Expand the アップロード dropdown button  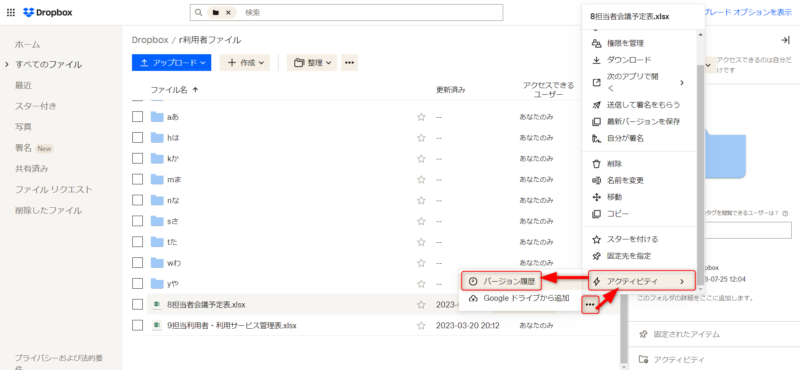(171, 63)
